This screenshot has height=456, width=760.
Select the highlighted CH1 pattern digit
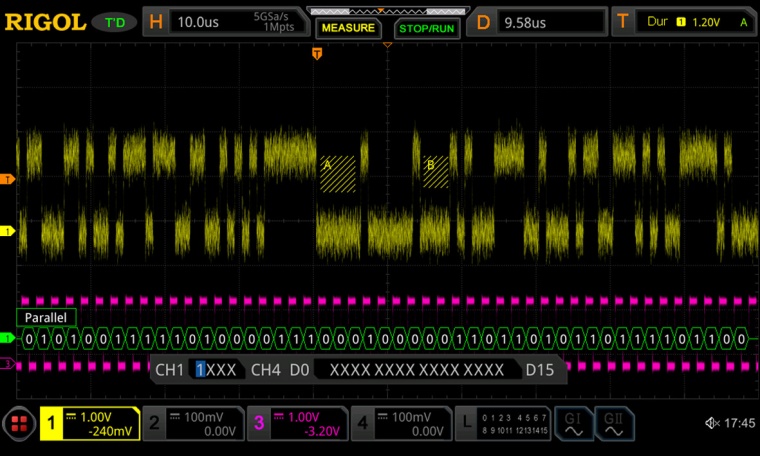200,370
